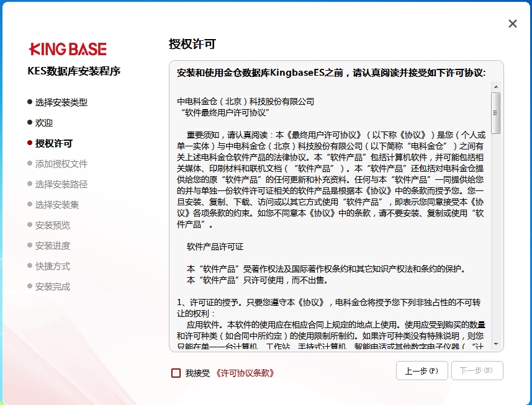The width and height of the screenshot is (532, 405).
Task: Click the 下一步(N) button
Action: pos(477,370)
